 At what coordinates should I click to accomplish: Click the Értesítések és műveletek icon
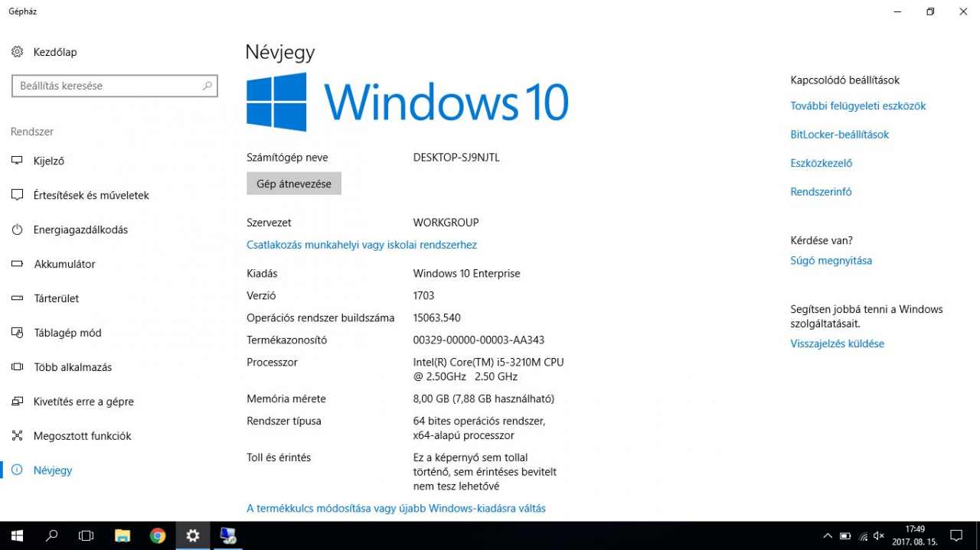pyautogui.click(x=18, y=195)
